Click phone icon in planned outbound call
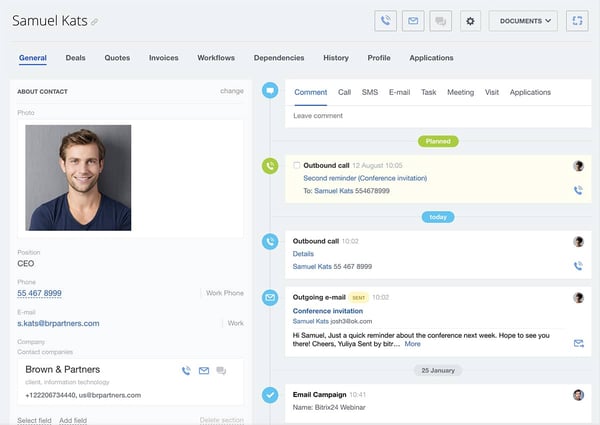 tap(578, 190)
